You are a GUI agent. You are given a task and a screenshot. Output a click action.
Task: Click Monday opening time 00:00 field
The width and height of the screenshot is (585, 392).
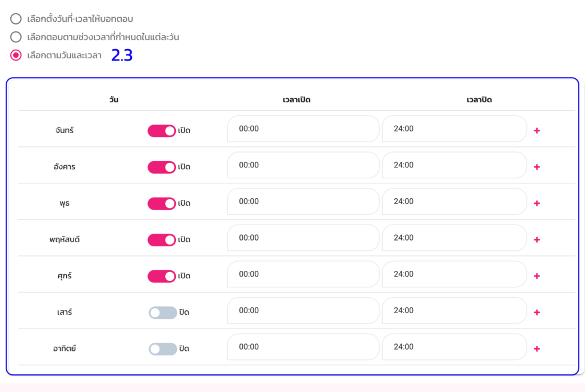303,129
